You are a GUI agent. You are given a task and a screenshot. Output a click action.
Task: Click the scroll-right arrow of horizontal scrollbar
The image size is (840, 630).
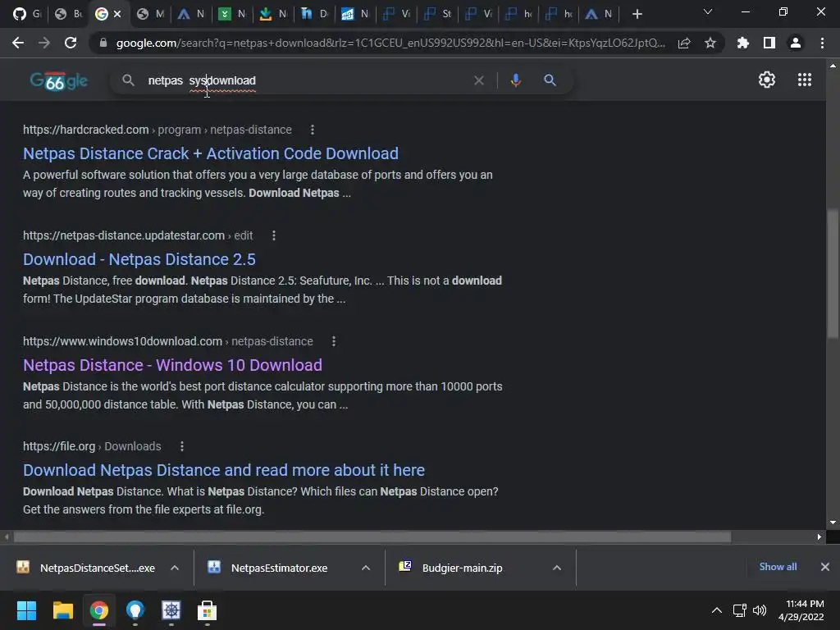coord(819,536)
